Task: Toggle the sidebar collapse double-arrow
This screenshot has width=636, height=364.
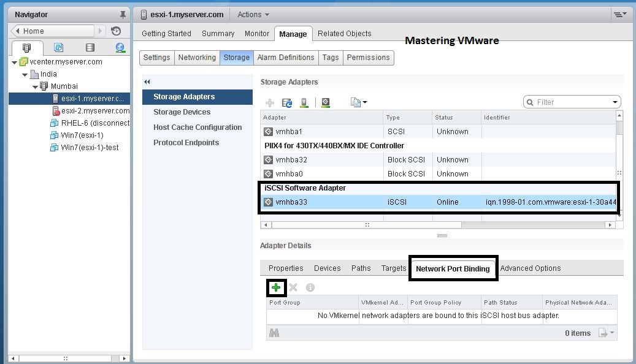Action: (x=147, y=82)
